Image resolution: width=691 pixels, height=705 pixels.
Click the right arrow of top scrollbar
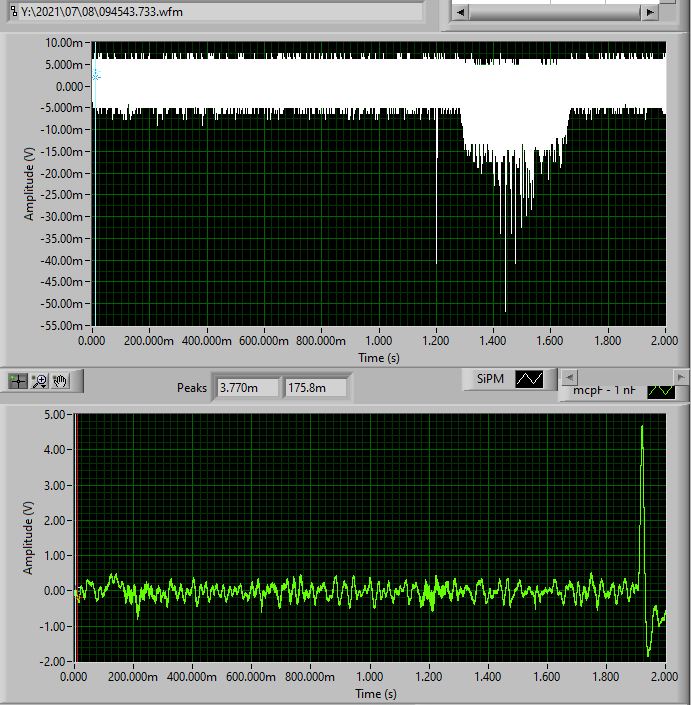650,13
